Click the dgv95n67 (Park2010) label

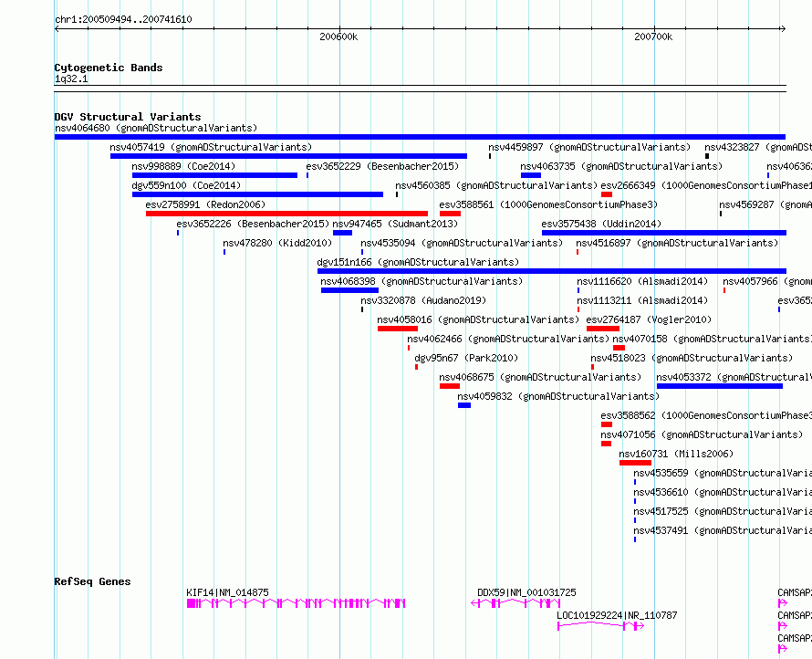[x=466, y=358]
